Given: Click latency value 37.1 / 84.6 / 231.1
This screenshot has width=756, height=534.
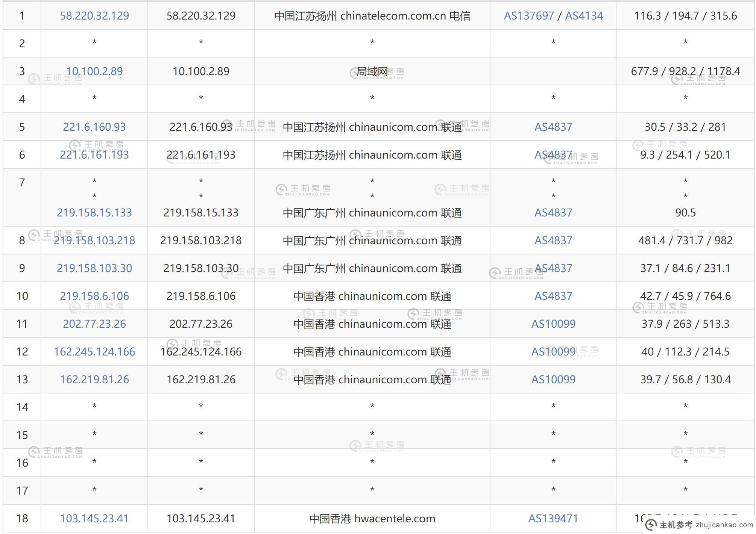Looking at the screenshot, I should [x=685, y=268].
